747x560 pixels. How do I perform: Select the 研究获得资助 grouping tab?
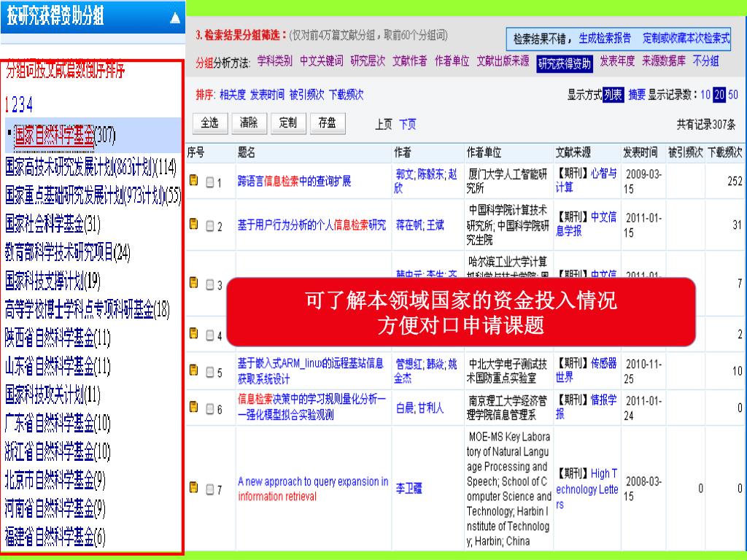(x=565, y=64)
